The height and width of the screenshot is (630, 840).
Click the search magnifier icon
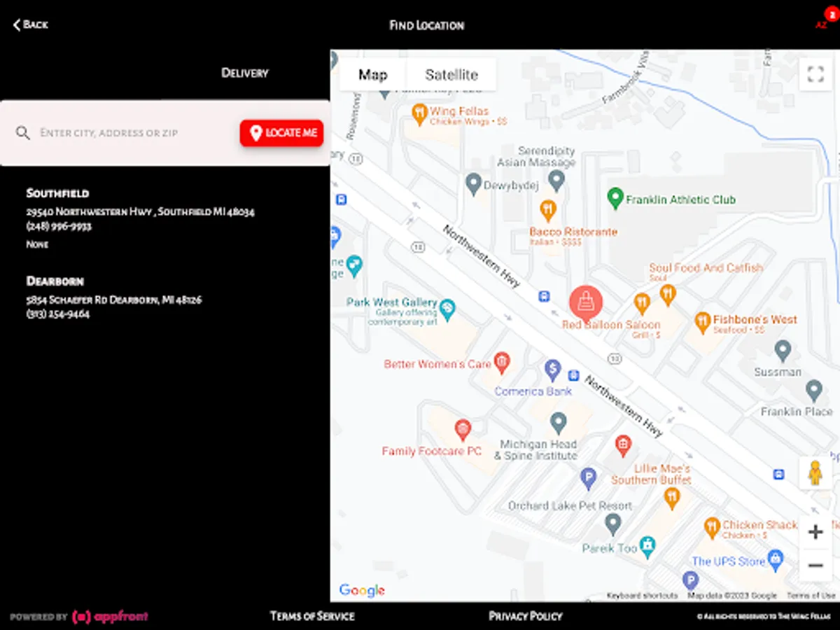pyautogui.click(x=23, y=133)
